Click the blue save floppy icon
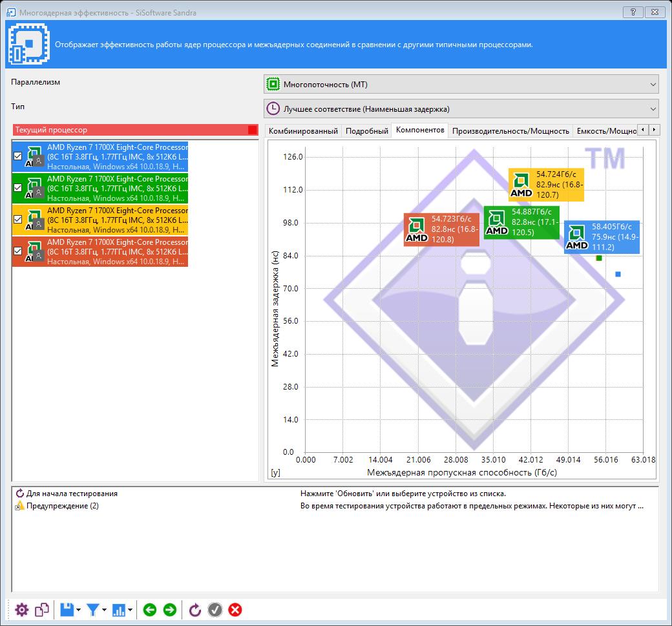 pos(67,610)
